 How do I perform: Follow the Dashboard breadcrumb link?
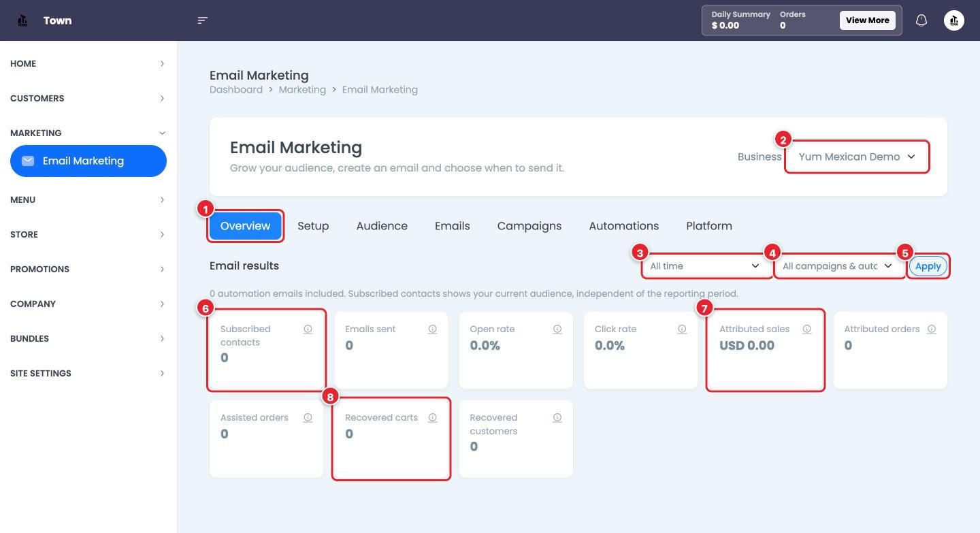236,89
